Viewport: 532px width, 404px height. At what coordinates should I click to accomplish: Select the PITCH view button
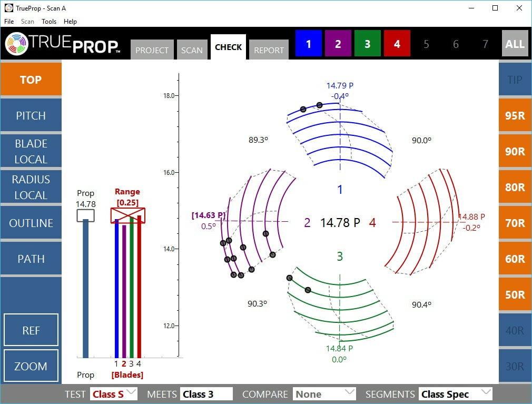(x=31, y=116)
